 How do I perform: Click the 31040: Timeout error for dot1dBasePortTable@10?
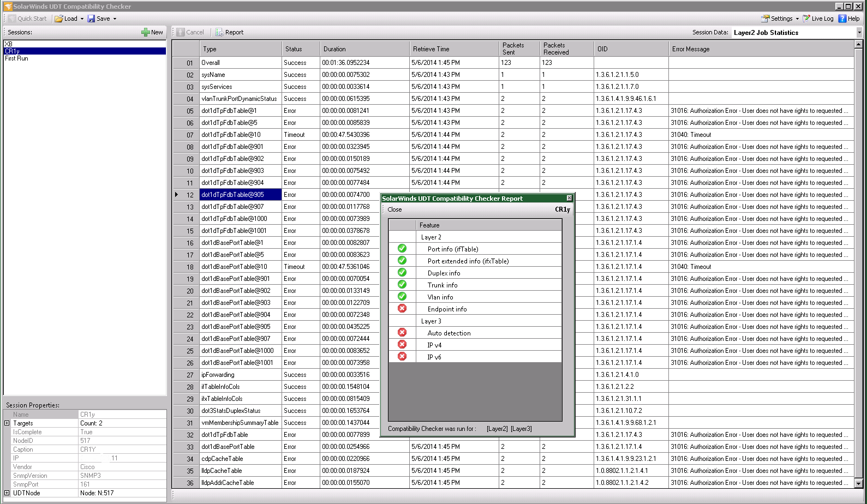761,267
